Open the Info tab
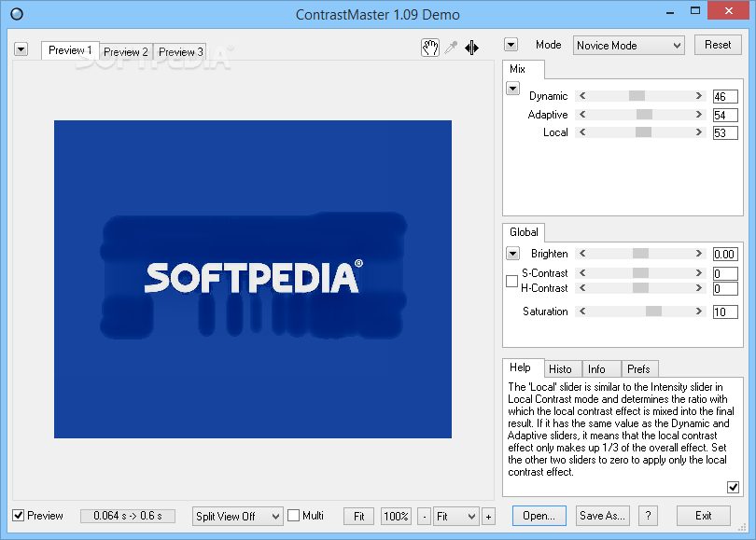 point(601,369)
